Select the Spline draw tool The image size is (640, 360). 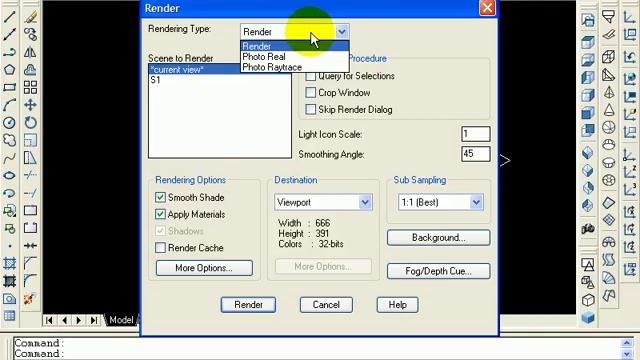9,158
